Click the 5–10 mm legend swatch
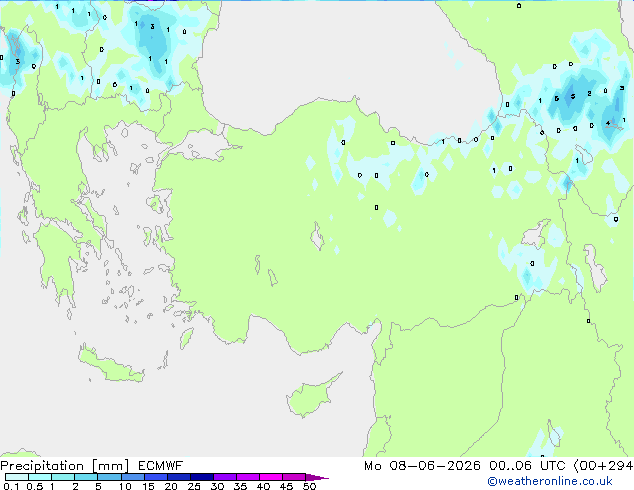Image resolution: width=634 pixels, height=490 pixels. point(109,477)
